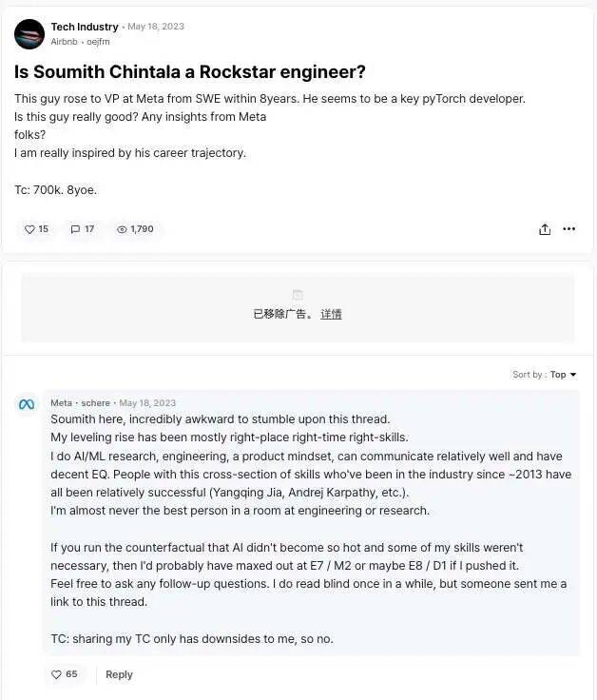Click the Meta logo beside the comment
This screenshot has height=700, width=597.
coord(27,405)
